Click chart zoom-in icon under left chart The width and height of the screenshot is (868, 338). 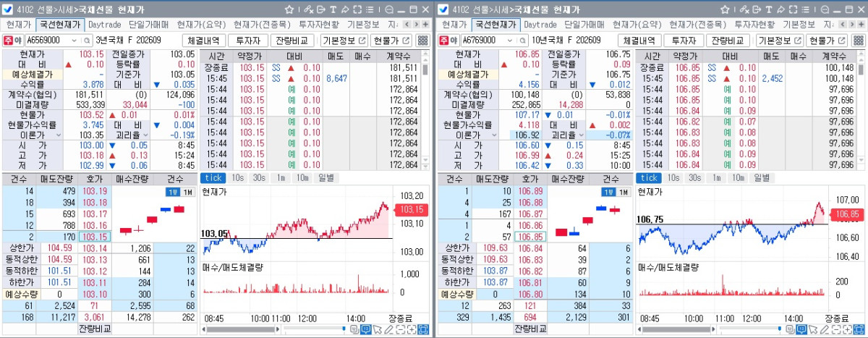click(412, 329)
